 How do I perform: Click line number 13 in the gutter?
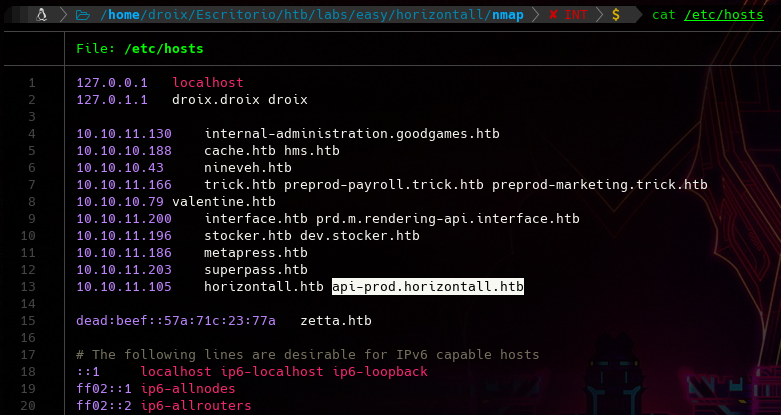click(x=31, y=287)
